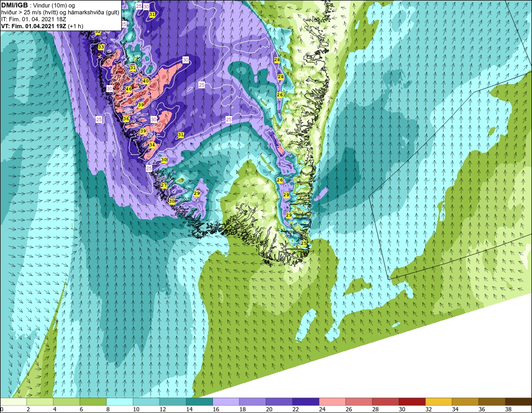Click the pale cyan 8–10 m/s legend swatch
The height and width of the screenshot is (413, 532).
tap(120, 402)
